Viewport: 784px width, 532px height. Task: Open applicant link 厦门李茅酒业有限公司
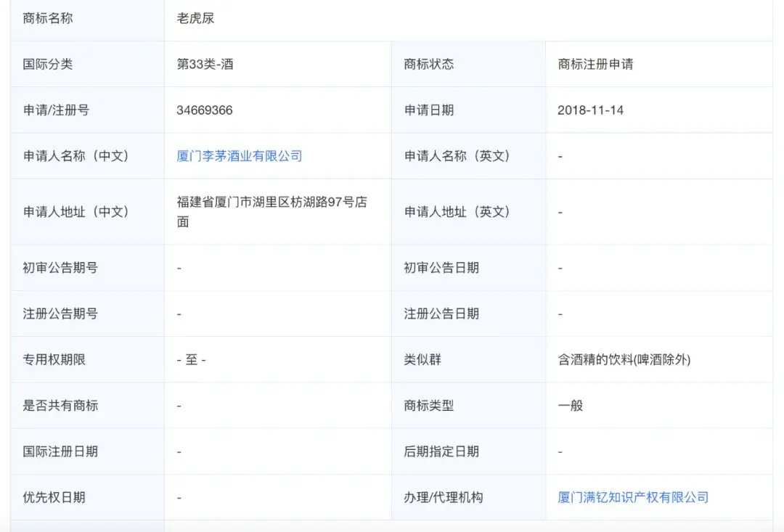tap(240, 156)
